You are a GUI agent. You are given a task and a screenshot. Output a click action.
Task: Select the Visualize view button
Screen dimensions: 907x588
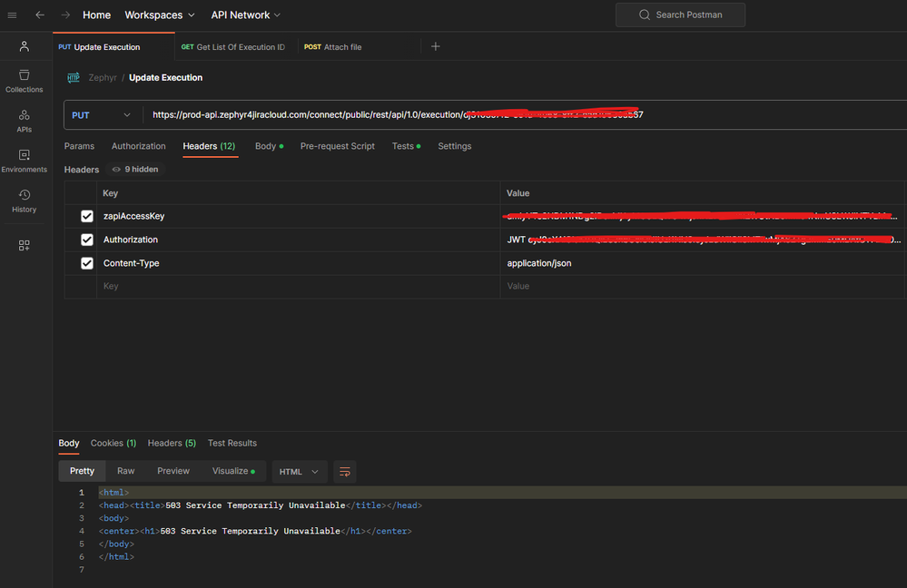click(x=233, y=471)
